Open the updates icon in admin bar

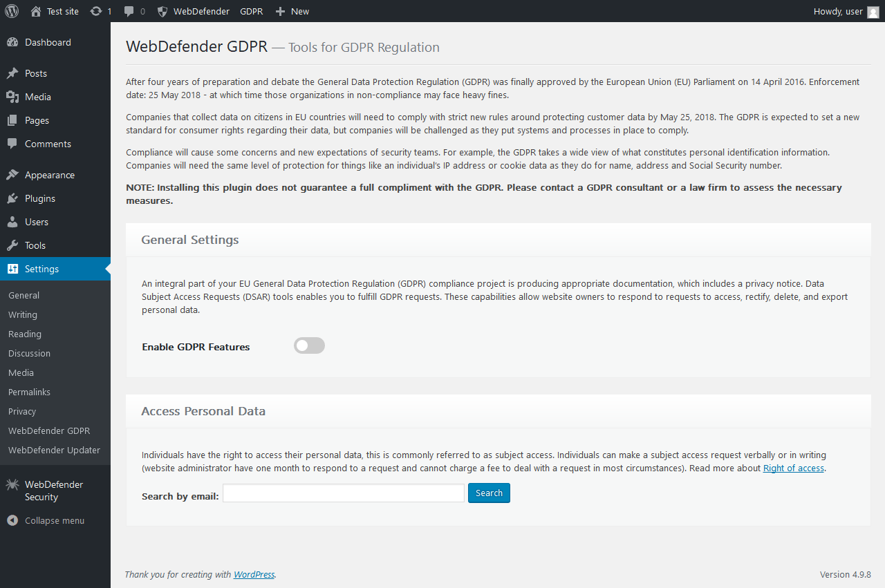pyautogui.click(x=96, y=11)
